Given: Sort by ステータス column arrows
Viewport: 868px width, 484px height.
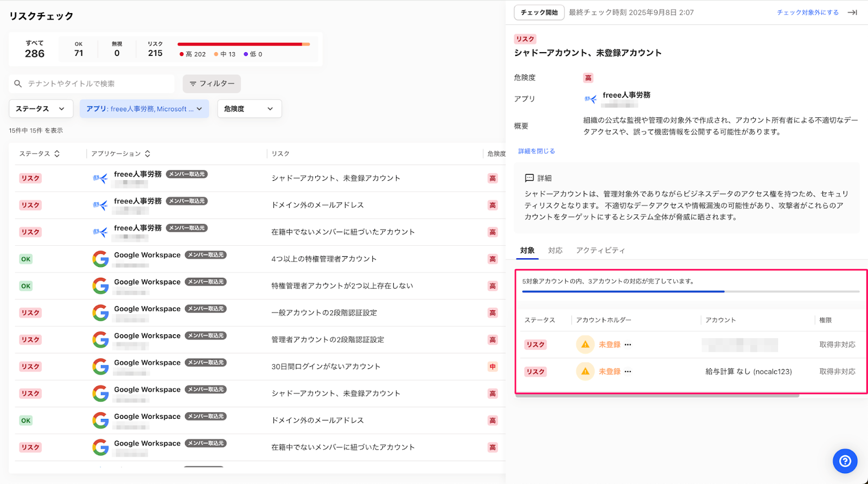Looking at the screenshot, I should click(x=57, y=154).
